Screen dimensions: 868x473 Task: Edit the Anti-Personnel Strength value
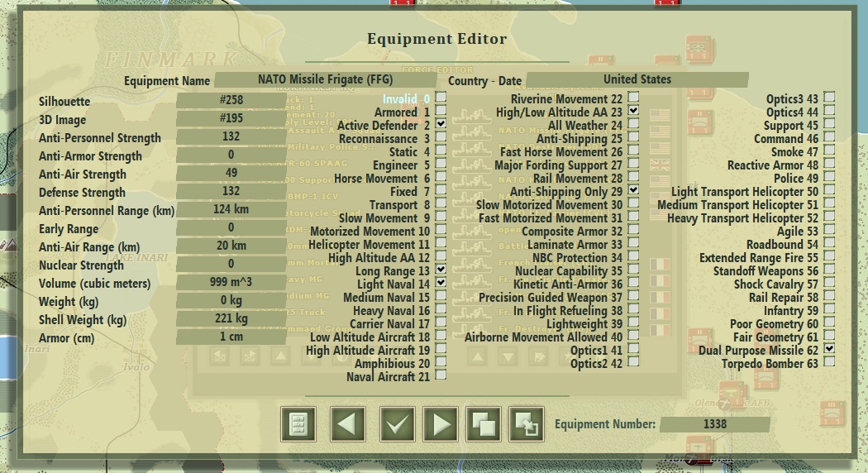(231, 136)
